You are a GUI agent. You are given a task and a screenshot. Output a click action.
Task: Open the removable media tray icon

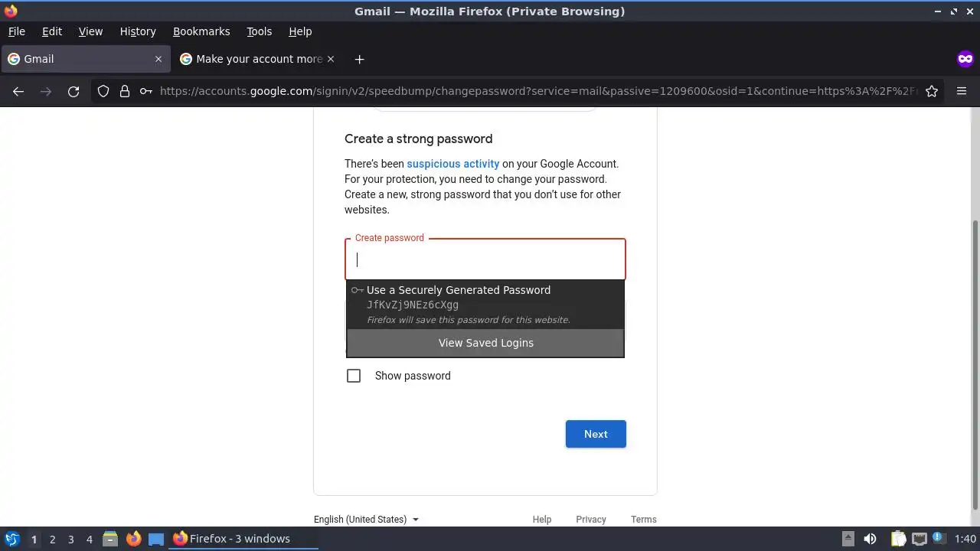click(848, 539)
